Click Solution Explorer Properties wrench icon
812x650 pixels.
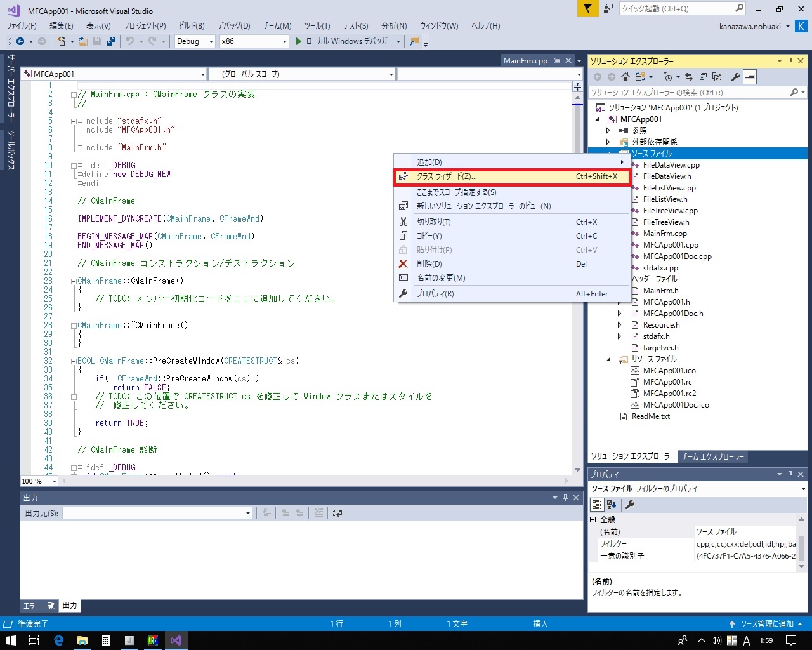click(735, 77)
